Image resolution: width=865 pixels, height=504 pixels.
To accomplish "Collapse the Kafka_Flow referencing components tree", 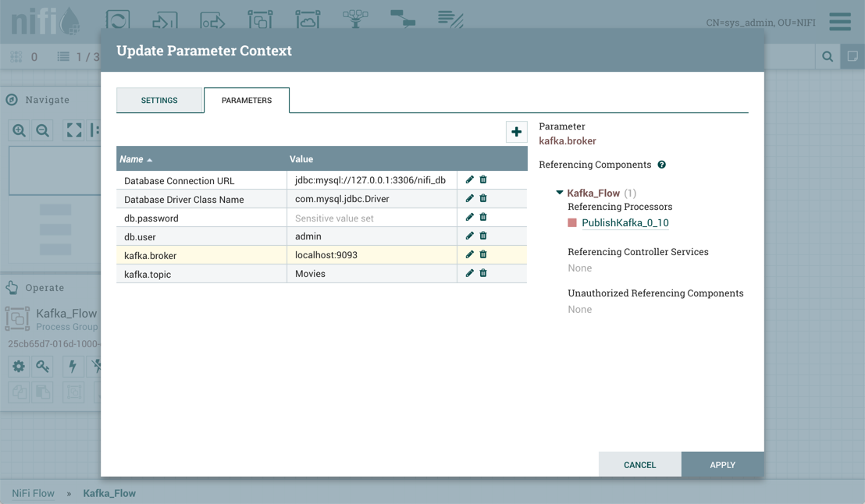I will pyautogui.click(x=559, y=191).
